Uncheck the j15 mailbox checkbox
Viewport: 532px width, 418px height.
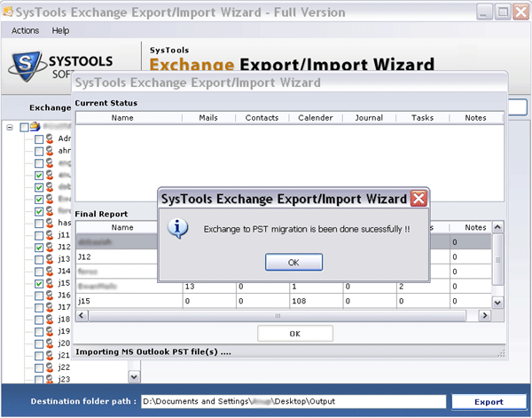click(x=38, y=284)
